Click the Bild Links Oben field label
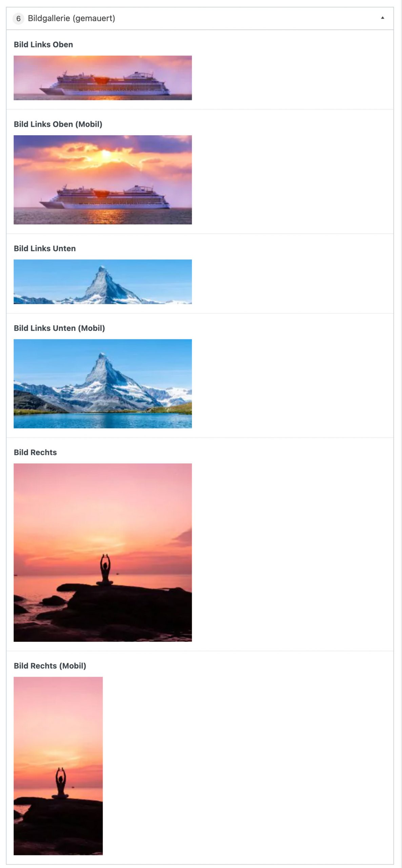 pyautogui.click(x=43, y=44)
